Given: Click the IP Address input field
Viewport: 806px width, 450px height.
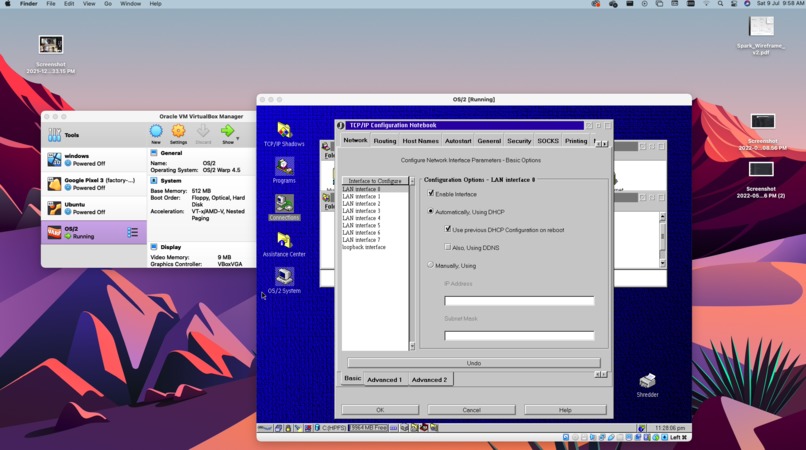Looking at the screenshot, I should pyautogui.click(x=519, y=301).
